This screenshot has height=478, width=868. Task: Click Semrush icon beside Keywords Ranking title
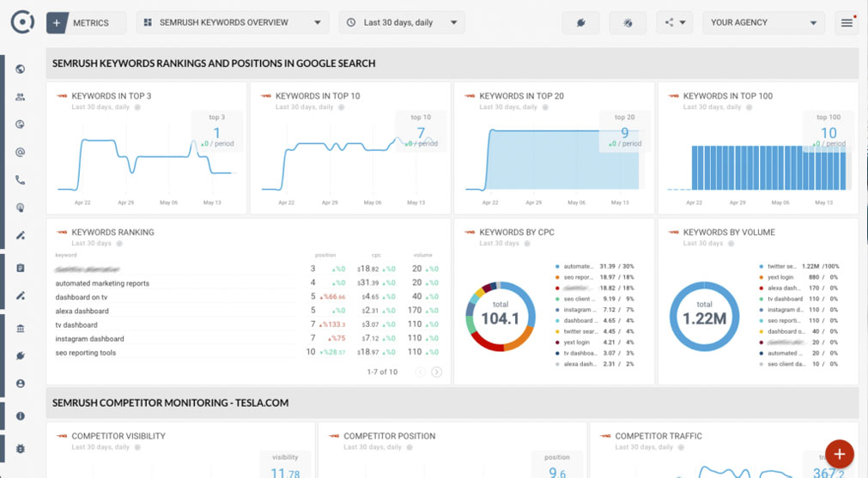(62, 233)
